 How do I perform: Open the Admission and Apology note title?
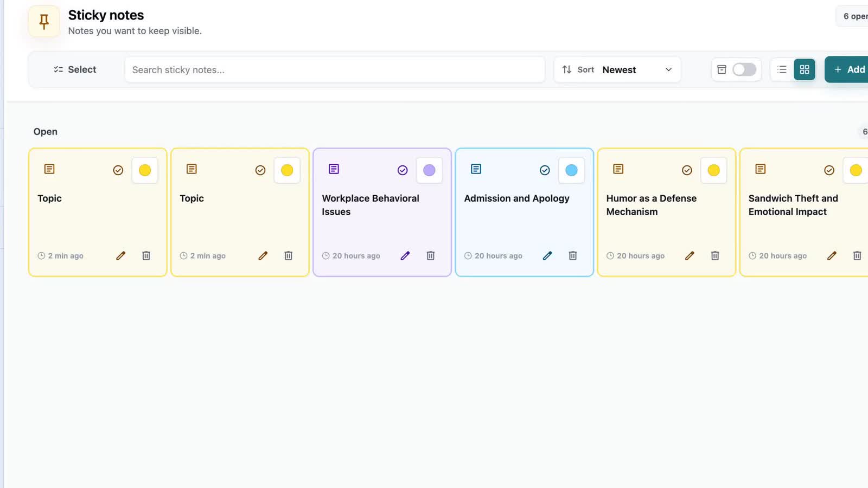click(x=516, y=198)
